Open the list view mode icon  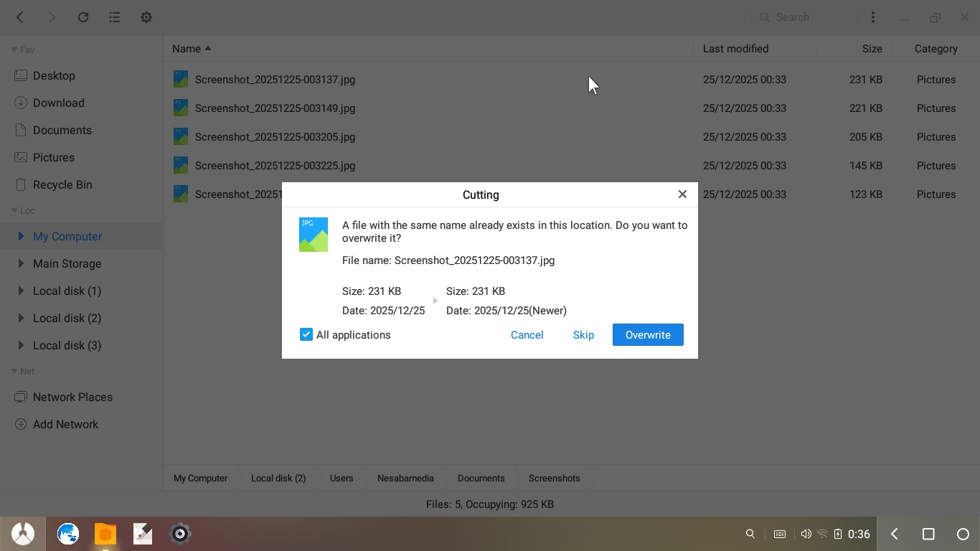tap(115, 17)
